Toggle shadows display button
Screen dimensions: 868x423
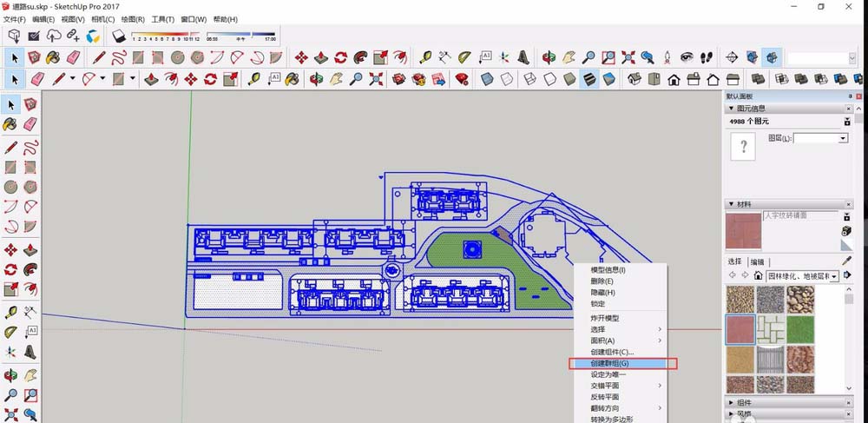pyautogui.click(x=120, y=36)
